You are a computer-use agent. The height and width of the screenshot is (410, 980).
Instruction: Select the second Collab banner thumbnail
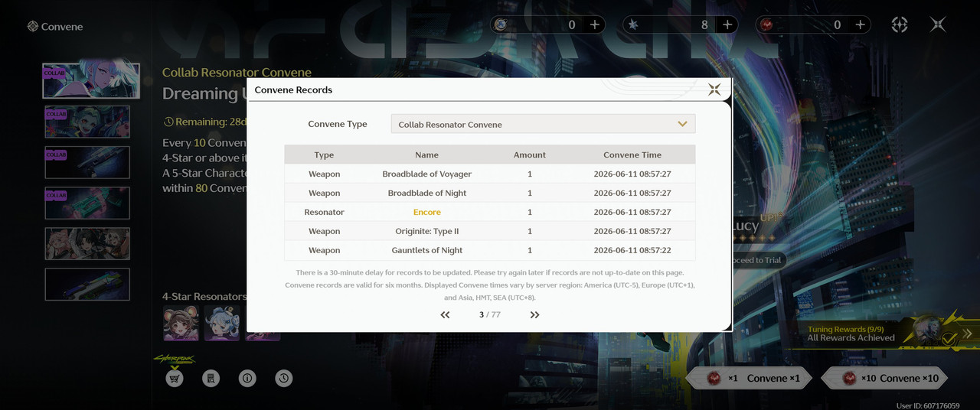click(87, 122)
